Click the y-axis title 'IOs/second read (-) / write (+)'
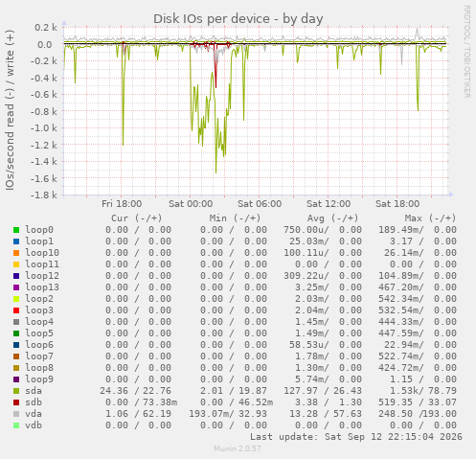This screenshot has width=476, height=459. pos(10,110)
